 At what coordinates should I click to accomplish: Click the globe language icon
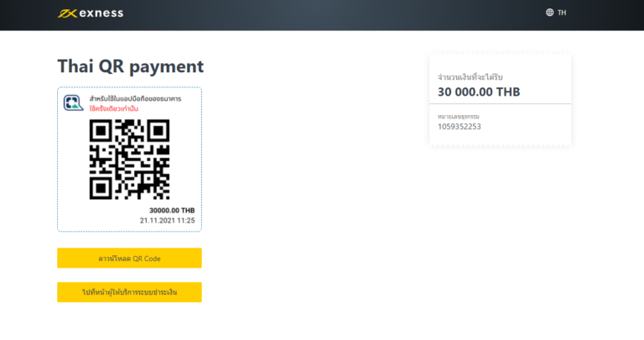[549, 13]
